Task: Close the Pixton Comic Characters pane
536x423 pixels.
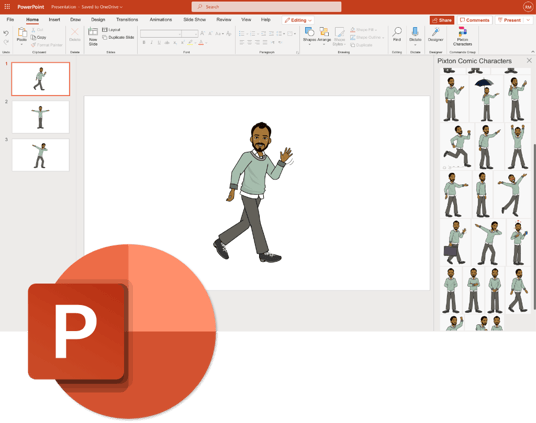Action: click(529, 61)
